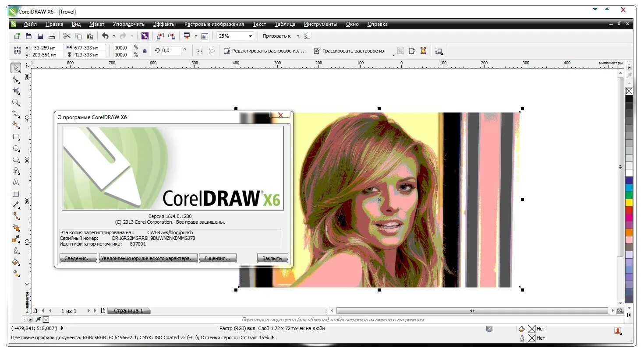Select the Ellipse tool
This screenshot has height=355, width=644.
[16, 148]
